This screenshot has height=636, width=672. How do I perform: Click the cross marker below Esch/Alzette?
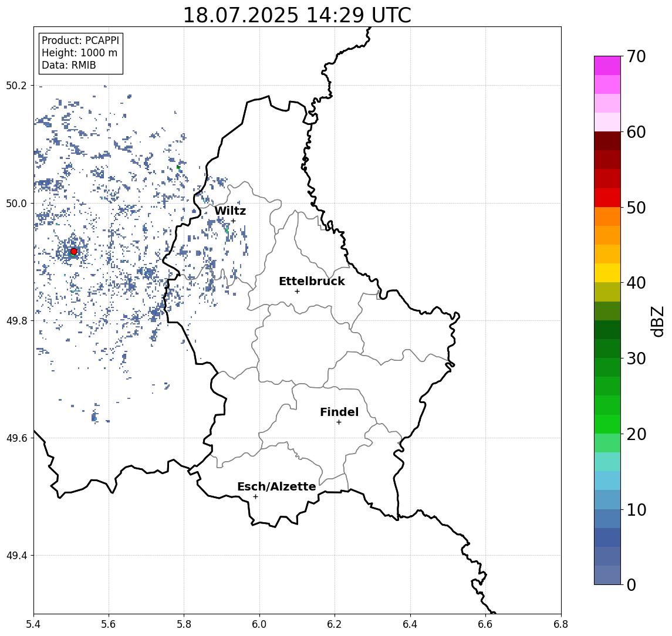click(x=255, y=497)
